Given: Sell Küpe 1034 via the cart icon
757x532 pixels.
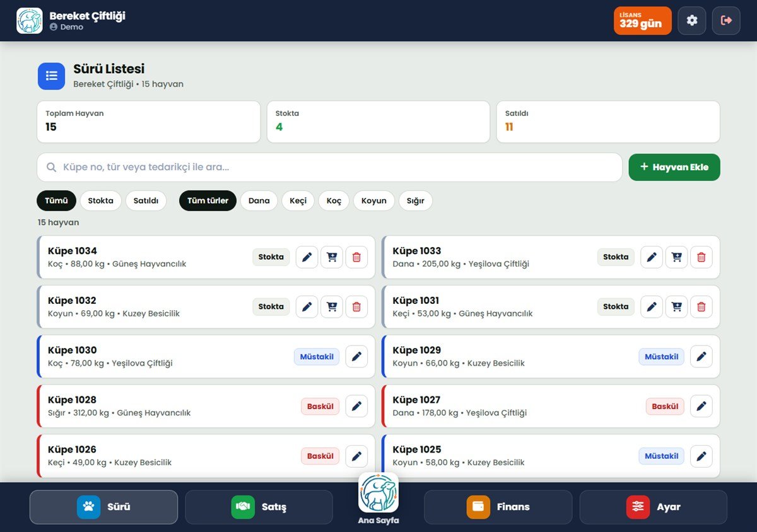Looking at the screenshot, I should [x=332, y=257].
